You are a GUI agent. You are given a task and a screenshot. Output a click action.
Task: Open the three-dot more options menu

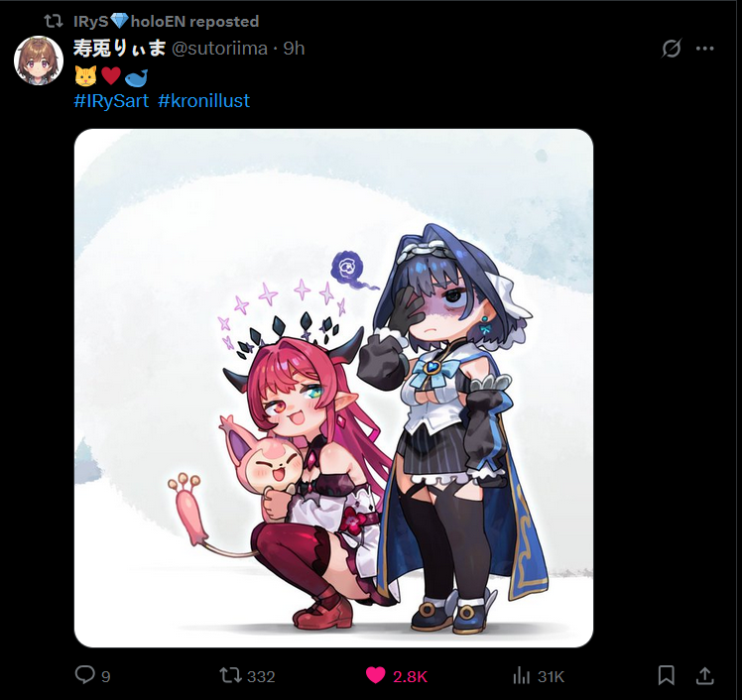(x=704, y=49)
